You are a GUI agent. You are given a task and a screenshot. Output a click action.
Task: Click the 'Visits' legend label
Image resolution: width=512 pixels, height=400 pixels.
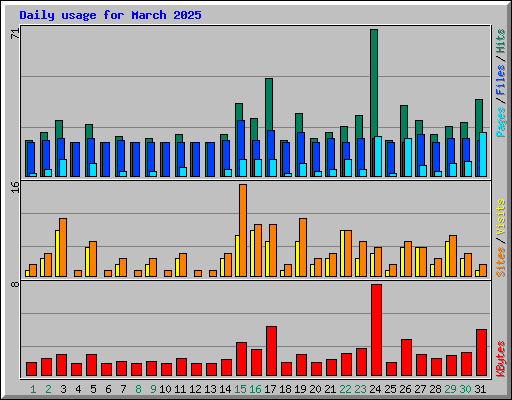(501, 217)
